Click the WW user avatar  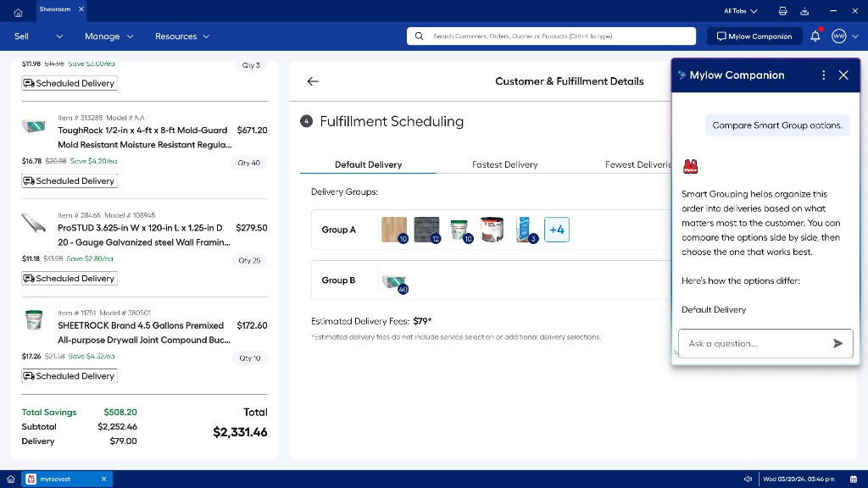[838, 36]
